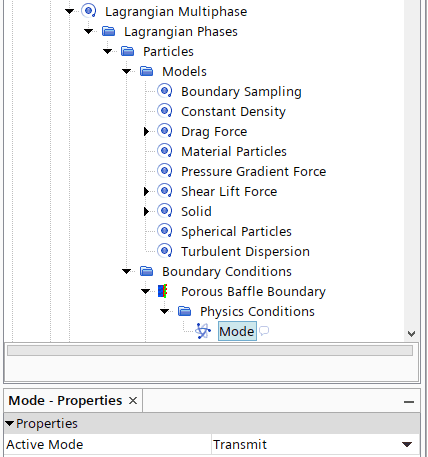Select the Models label
428x457 pixels.
coord(184,72)
